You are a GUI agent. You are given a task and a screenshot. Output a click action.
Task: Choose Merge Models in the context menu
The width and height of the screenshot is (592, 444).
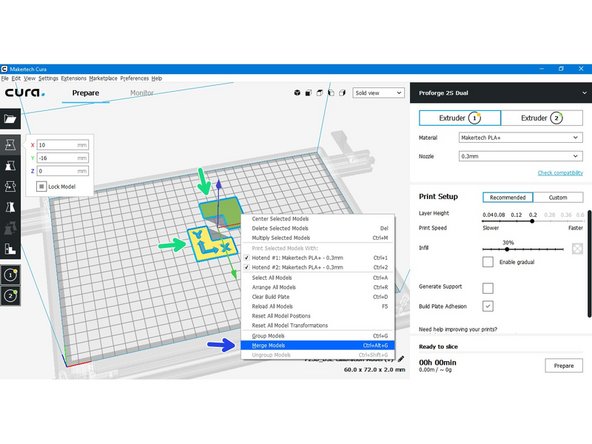point(318,345)
